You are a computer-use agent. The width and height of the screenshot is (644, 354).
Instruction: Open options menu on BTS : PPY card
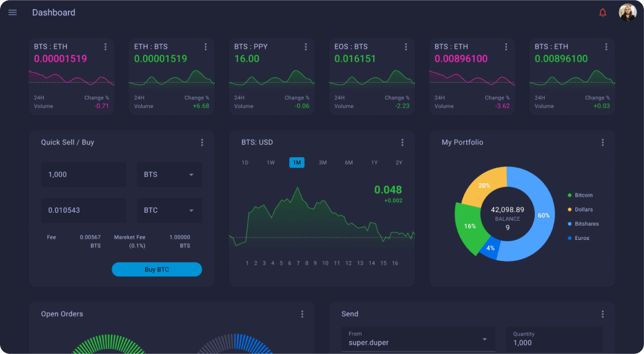pyautogui.click(x=306, y=47)
